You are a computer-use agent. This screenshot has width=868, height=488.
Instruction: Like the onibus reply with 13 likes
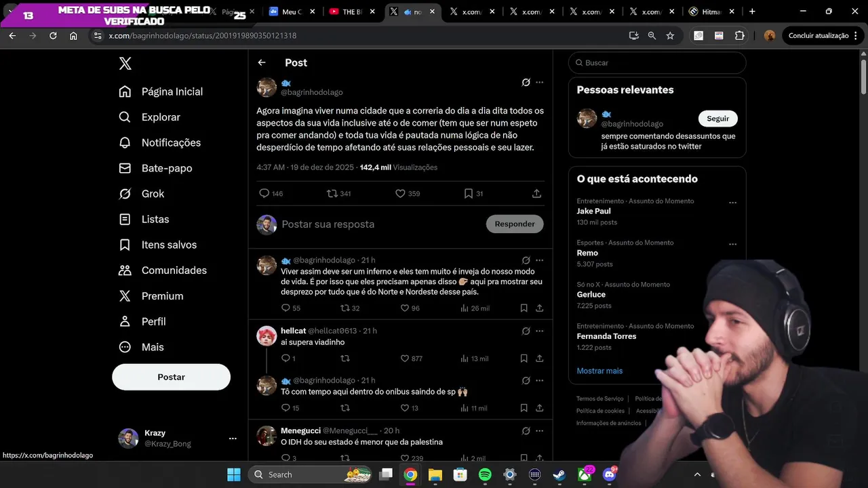point(405,408)
